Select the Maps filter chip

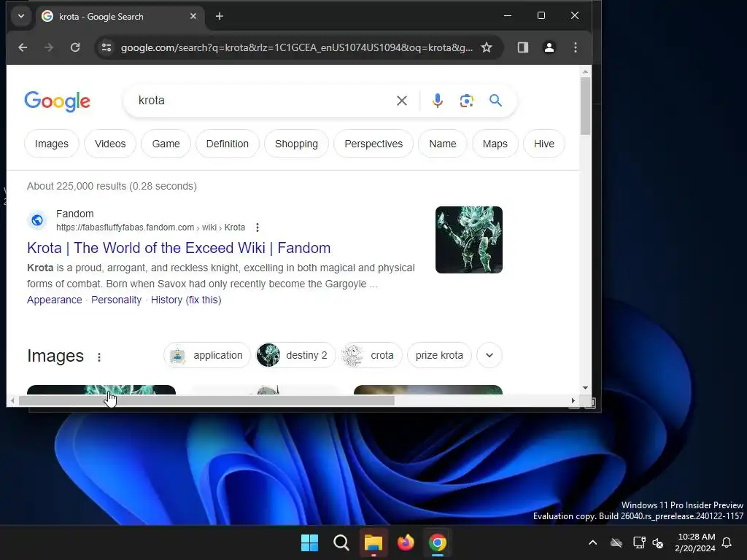[x=495, y=144]
